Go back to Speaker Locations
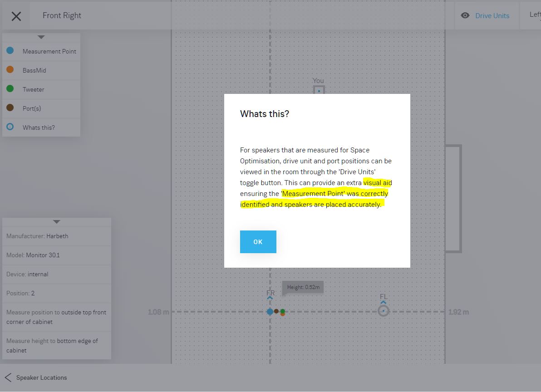Image resolution: width=541 pixels, height=392 pixels. coord(41,377)
